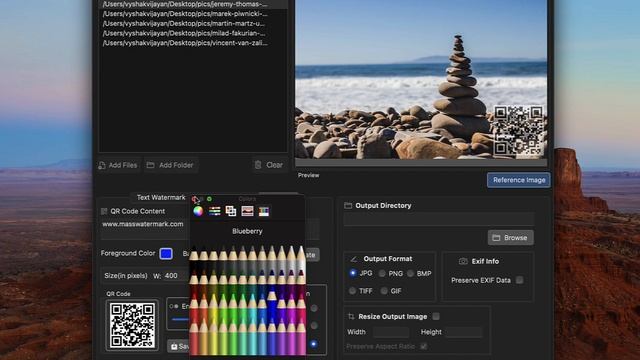Viewport: 640px width, 360px height.
Task: Switch to the image palettes tab
Action: click(x=247, y=211)
